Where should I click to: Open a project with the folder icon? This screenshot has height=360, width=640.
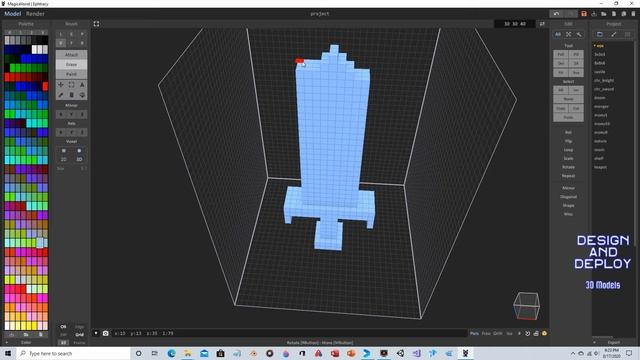click(604, 14)
